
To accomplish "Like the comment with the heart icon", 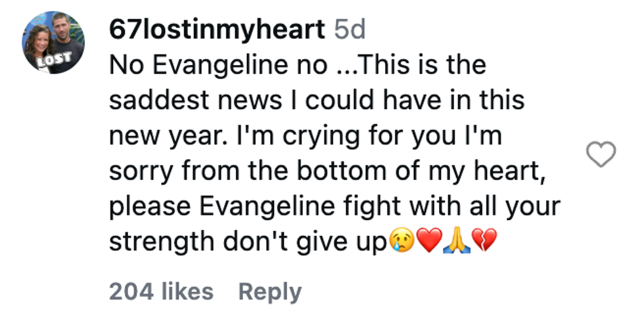I will tap(600, 154).
